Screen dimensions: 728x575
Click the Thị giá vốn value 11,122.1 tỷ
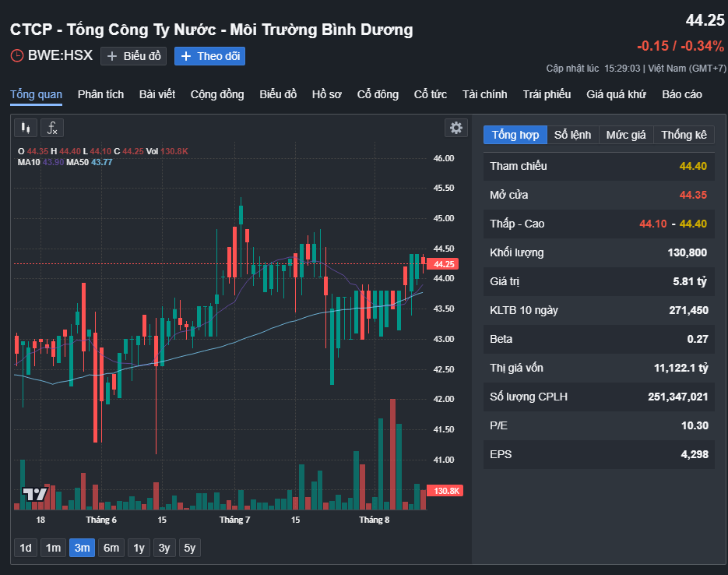coord(681,368)
